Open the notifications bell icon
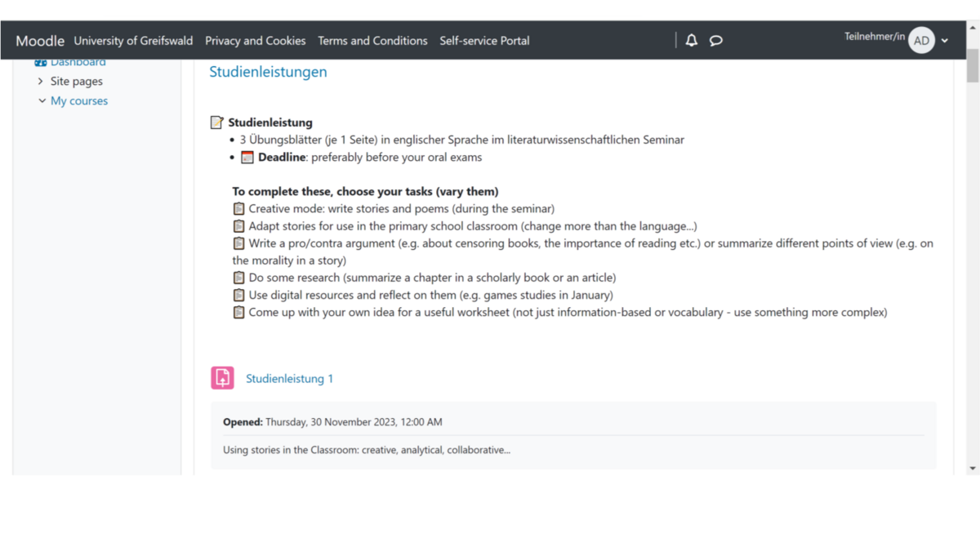This screenshot has height=552, width=980. tap(692, 40)
